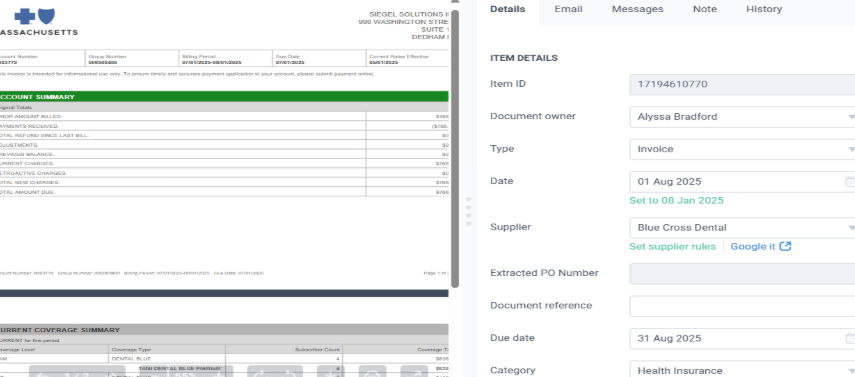Click the Group Number cell in the invoice
Image resolution: width=855 pixels, height=377 pixels.
tap(132, 59)
